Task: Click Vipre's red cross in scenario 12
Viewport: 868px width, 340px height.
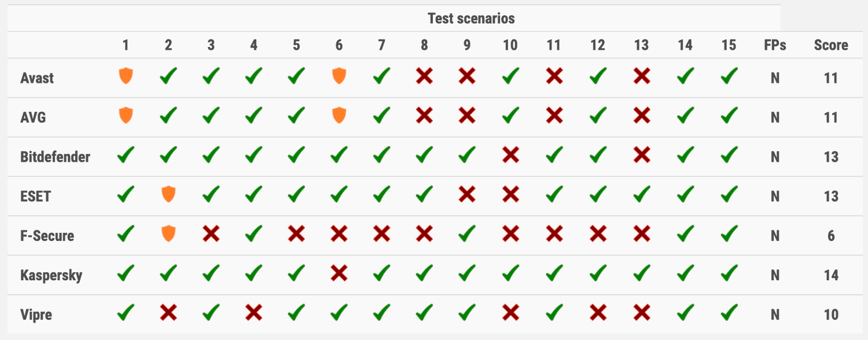Action: pos(598,313)
